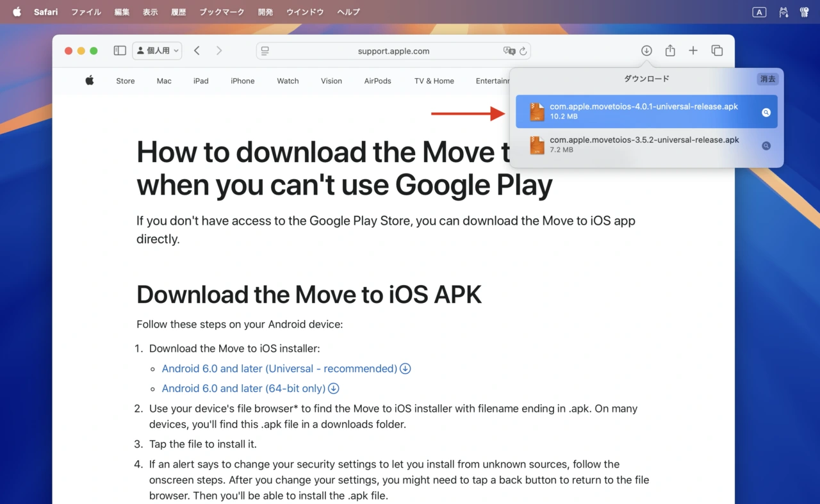Viewport: 820px width, 504px height.
Task: Toggle the Safari sidebar button
Action: (x=120, y=51)
